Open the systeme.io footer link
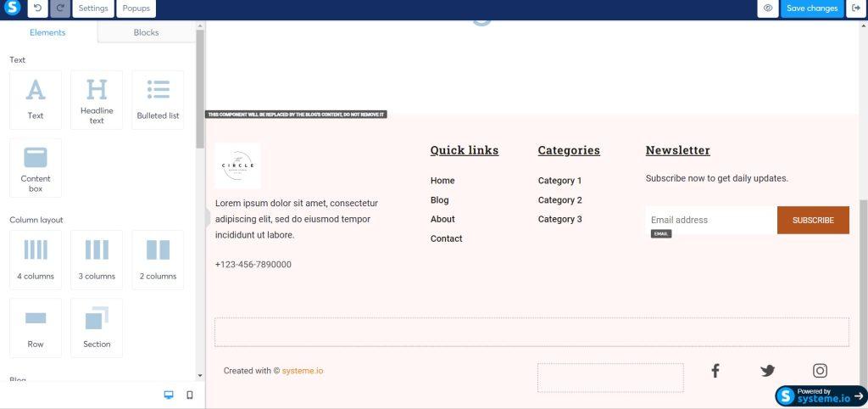Screen dimensions: 868x409 303,371
